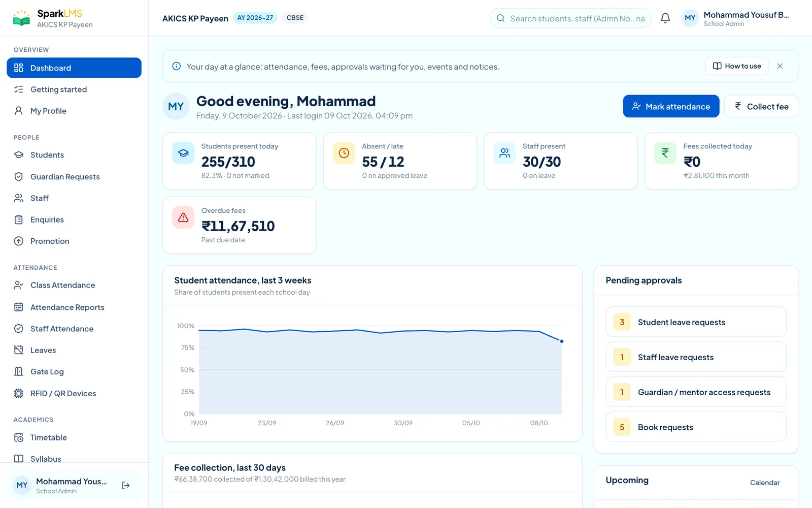Viewport: 812px width, 508px height.
Task: Click the SparkLMS logo icon
Action: pyautogui.click(x=21, y=18)
